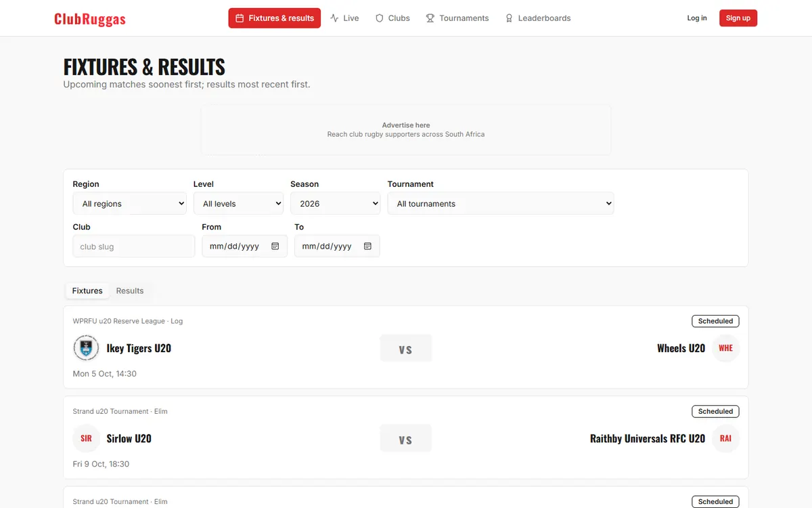Click the Log in link

697,18
